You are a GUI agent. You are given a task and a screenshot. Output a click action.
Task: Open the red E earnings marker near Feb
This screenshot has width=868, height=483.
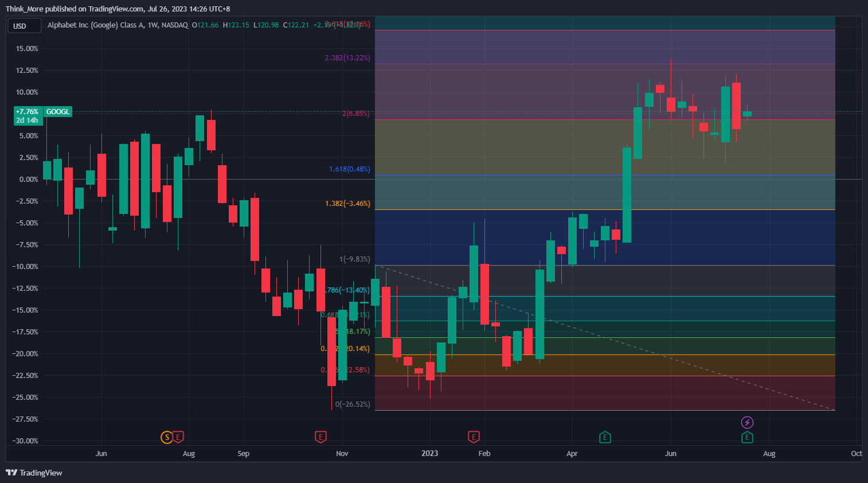coord(474,438)
